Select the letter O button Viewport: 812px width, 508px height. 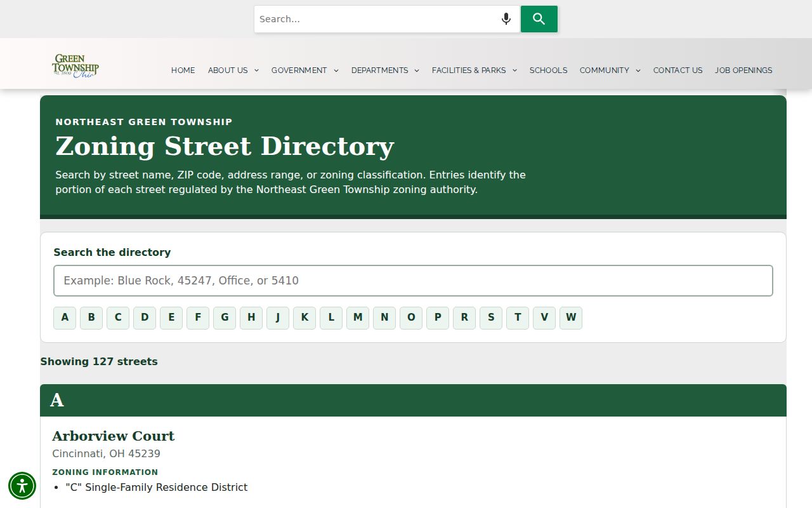click(411, 318)
